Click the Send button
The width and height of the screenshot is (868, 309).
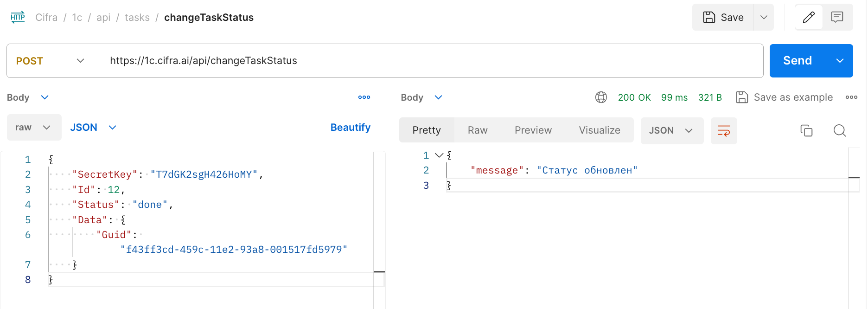[797, 61]
